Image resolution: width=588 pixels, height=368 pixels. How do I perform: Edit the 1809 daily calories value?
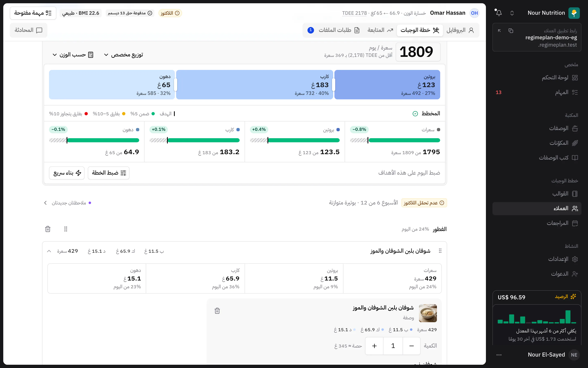[x=418, y=52]
